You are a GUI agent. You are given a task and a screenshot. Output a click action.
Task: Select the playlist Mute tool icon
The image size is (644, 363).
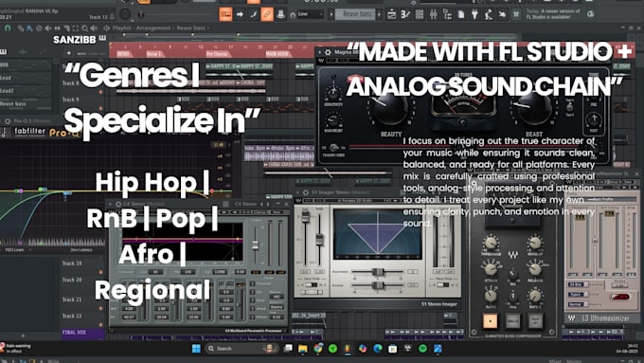point(48,28)
